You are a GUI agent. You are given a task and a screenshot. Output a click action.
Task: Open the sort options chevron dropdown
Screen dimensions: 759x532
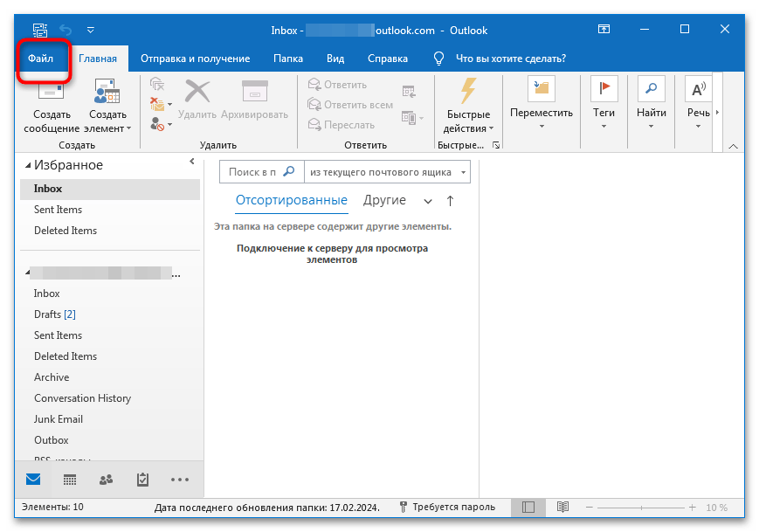[x=428, y=202]
